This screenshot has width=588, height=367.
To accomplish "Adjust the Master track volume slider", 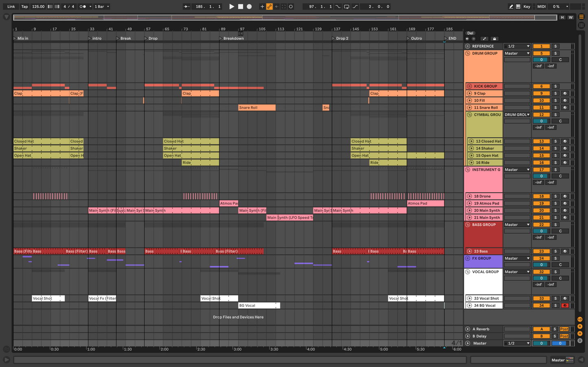I will click(x=541, y=343).
